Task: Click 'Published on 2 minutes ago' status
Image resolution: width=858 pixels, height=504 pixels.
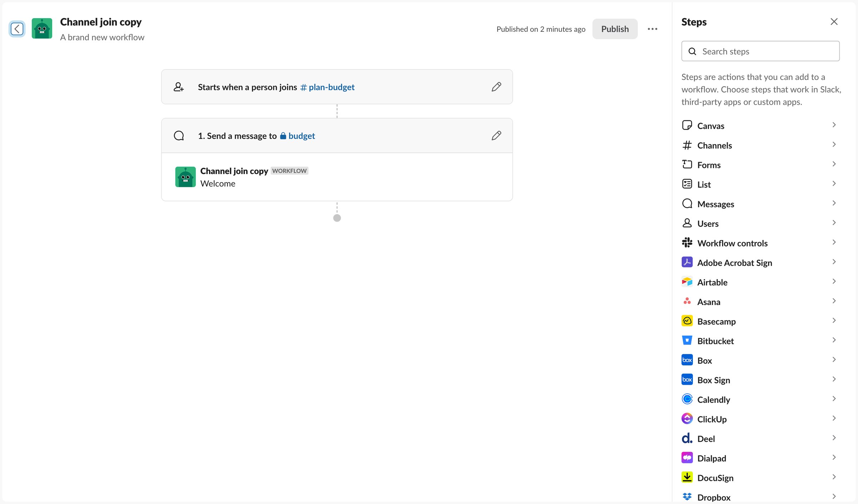Action: coord(541,29)
